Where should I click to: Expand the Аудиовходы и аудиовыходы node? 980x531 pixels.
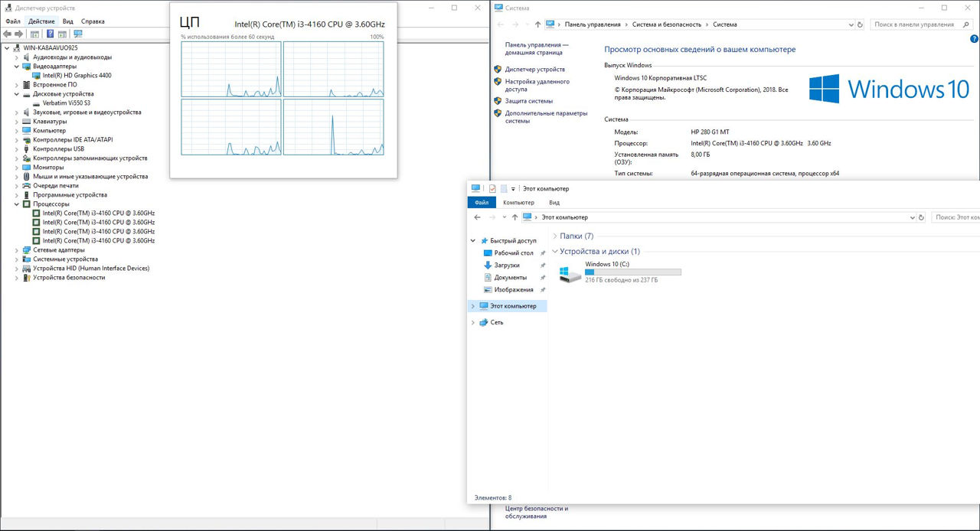coord(17,57)
